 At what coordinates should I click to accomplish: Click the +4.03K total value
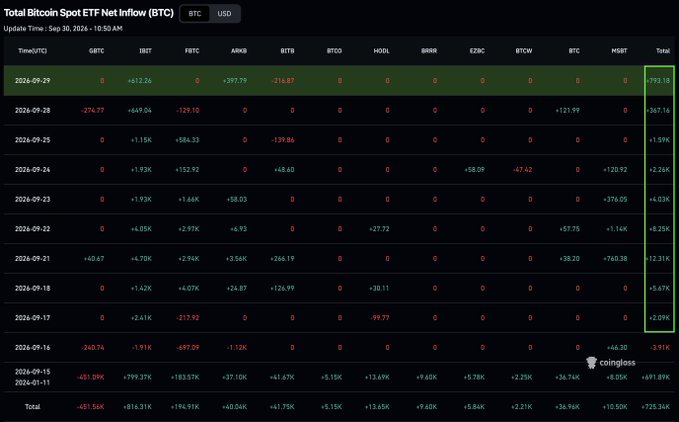point(660,199)
